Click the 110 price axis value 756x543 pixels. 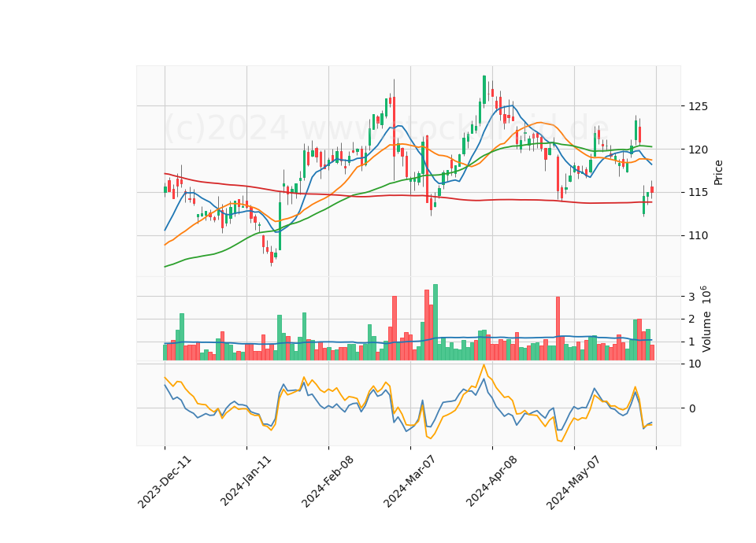coord(699,235)
